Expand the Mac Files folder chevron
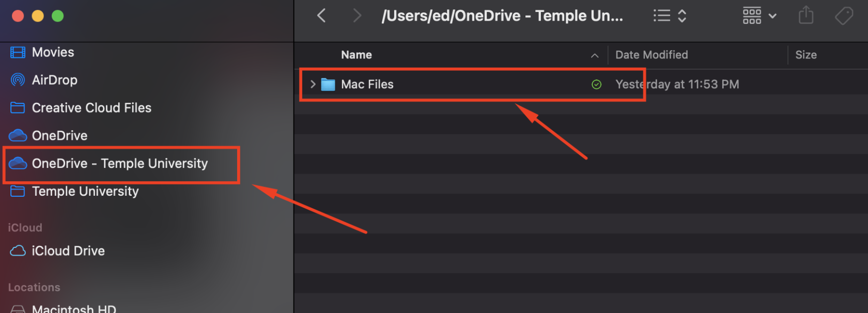The height and width of the screenshot is (313, 868). [313, 84]
